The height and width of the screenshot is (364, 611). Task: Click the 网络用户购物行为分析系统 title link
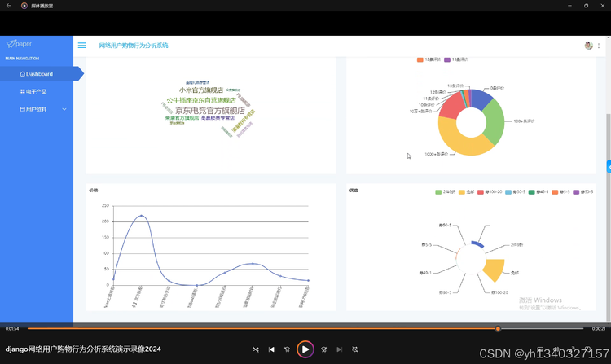tap(134, 45)
